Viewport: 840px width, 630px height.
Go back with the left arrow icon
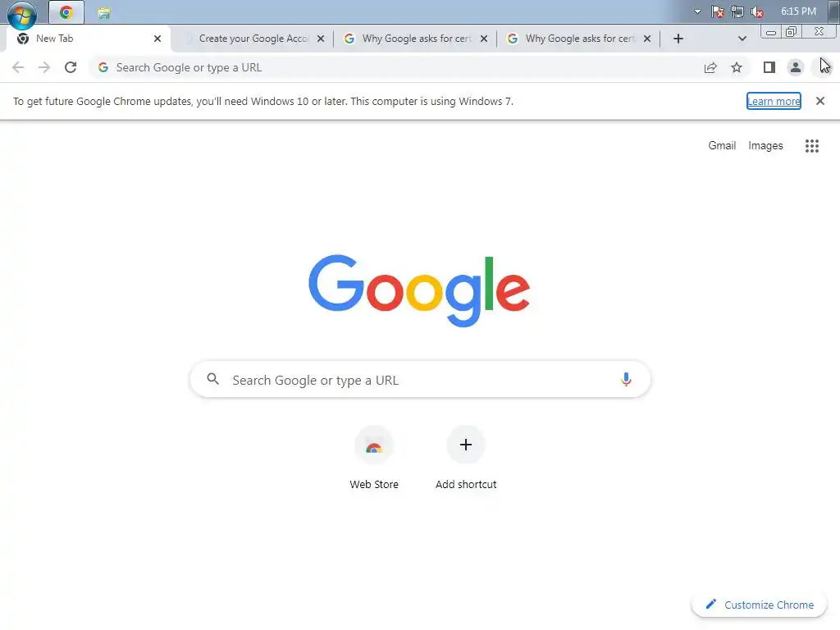point(18,67)
